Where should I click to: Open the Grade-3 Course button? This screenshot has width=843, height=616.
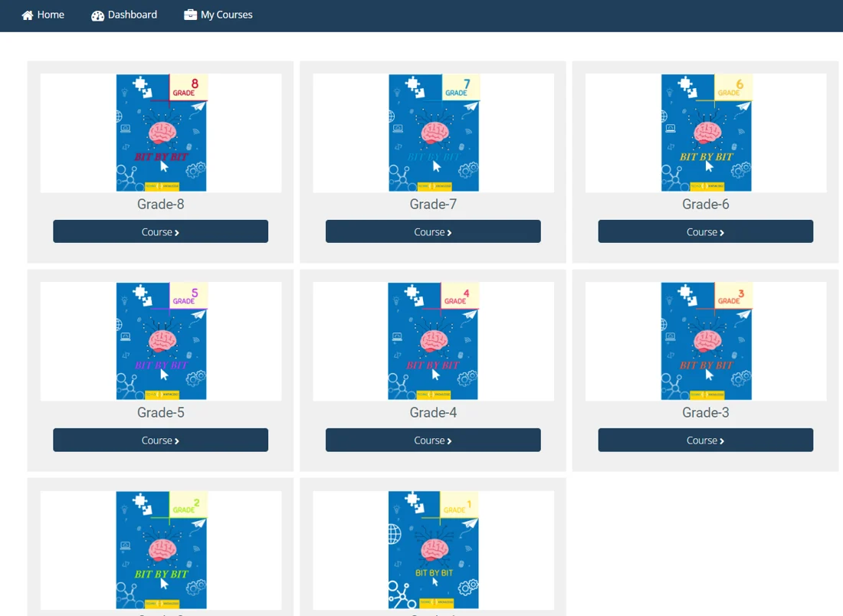click(x=705, y=440)
